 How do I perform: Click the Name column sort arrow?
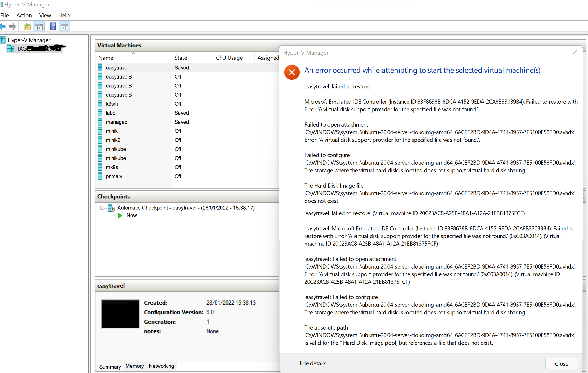point(133,53)
